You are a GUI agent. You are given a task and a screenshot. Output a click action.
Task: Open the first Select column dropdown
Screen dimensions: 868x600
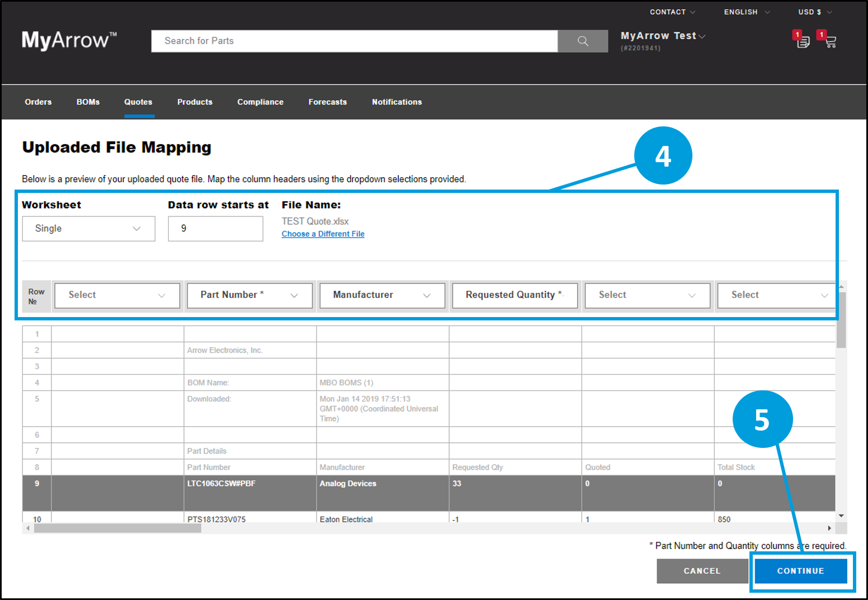click(117, 295)
